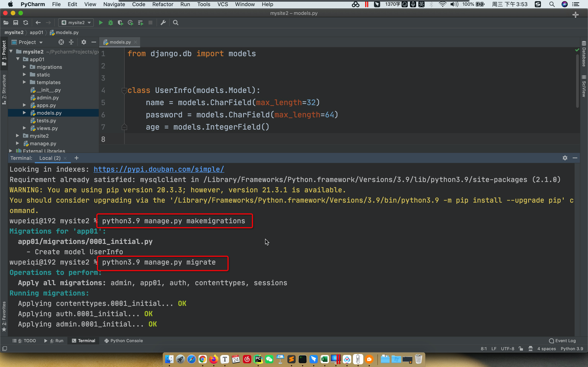Collapse the app01 folder
The image size is (588, 367).
coord(18,59)
